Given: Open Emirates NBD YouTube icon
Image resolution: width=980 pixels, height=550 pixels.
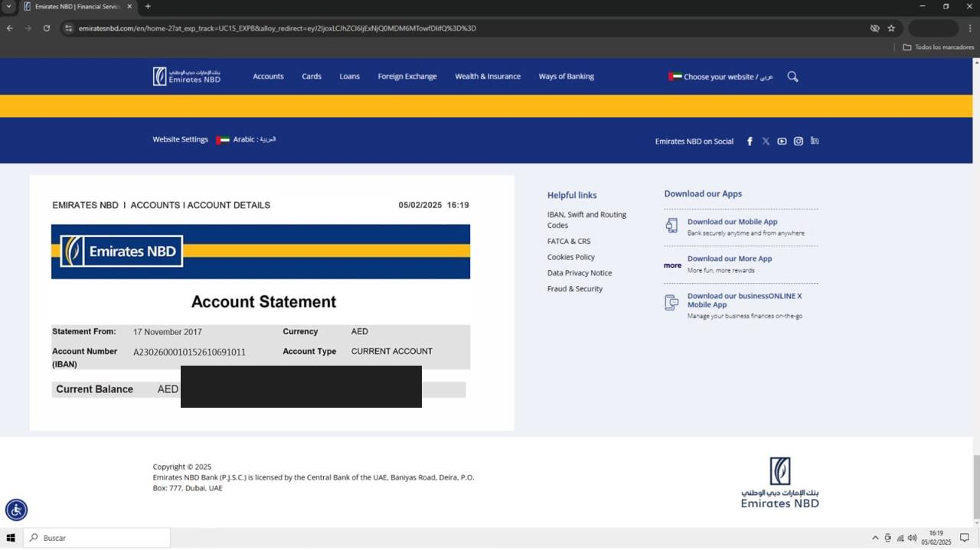Looking at the screenshot, I should coord(782,141).
